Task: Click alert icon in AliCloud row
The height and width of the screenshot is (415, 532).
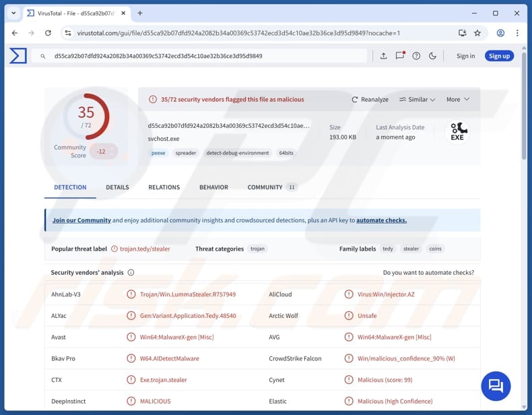Action: tap(349, 294)
